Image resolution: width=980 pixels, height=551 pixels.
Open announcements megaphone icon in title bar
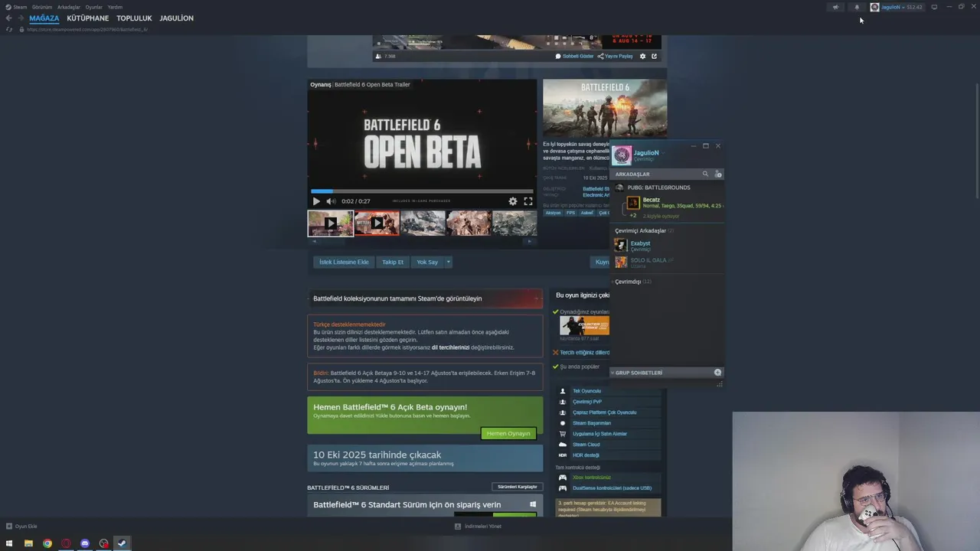tap(835, 7)
